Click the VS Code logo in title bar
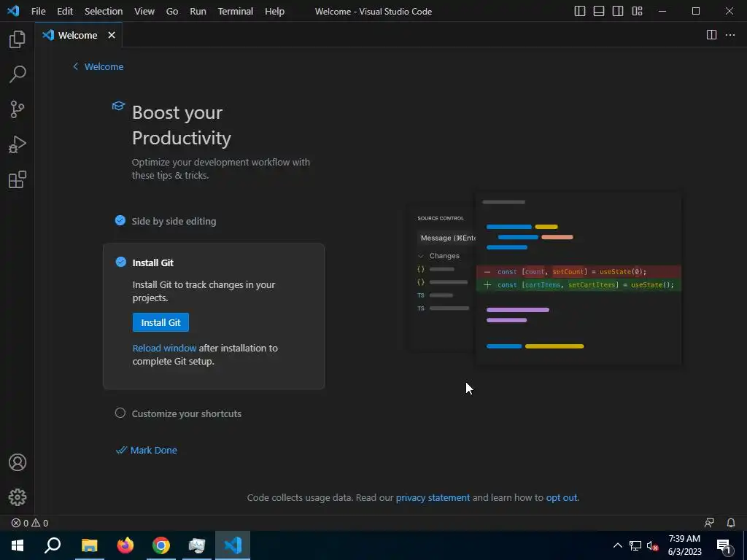Viewport: 747px width, 560px height. (13, 10)
